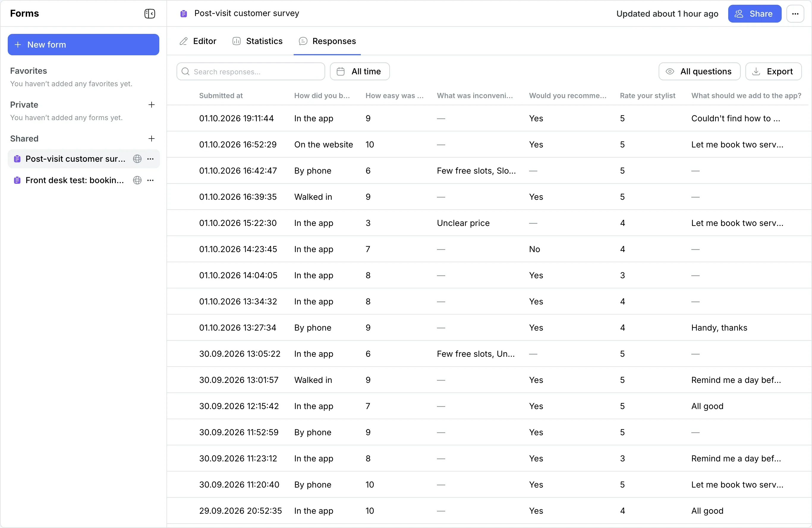Add a new form to Shared section
The image size is (812, 528).
tap(152, 139)
